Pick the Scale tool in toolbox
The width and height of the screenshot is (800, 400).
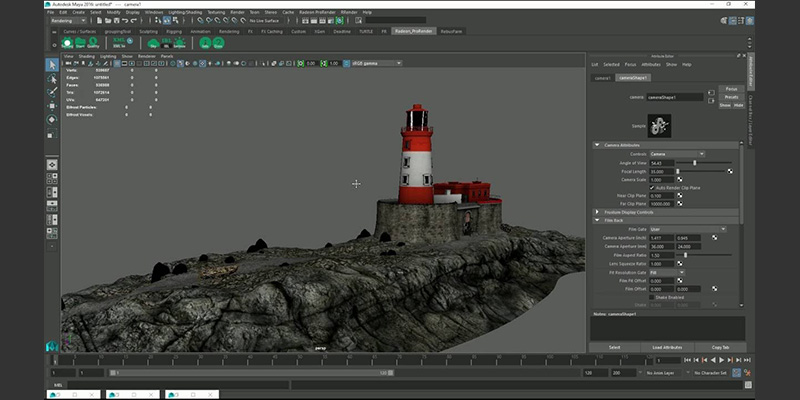point(52,134)
